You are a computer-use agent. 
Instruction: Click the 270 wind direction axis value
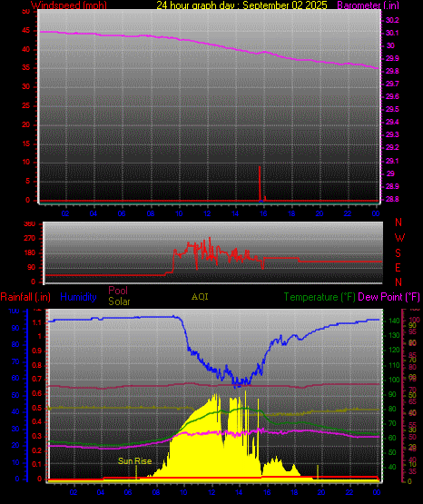coord(30,239)
